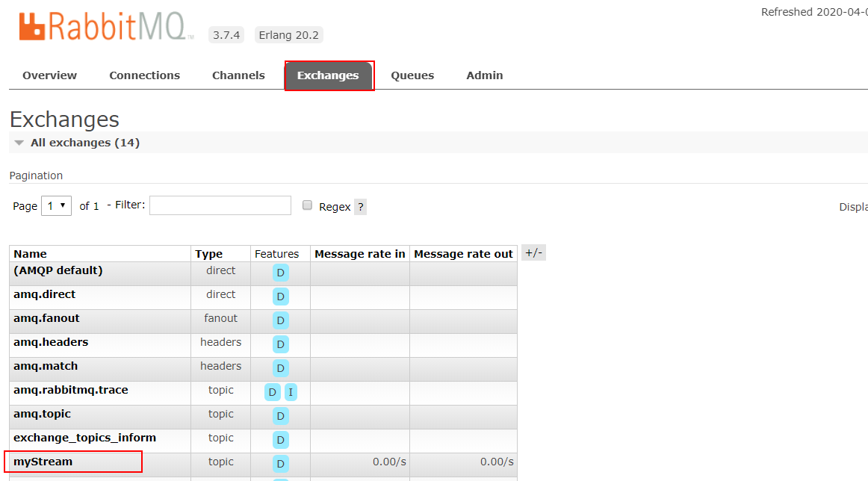This screenshot has height=481, width=868.
Task: Go to the Channels tab
Action: pyautogui.click(x=238, y=75)
